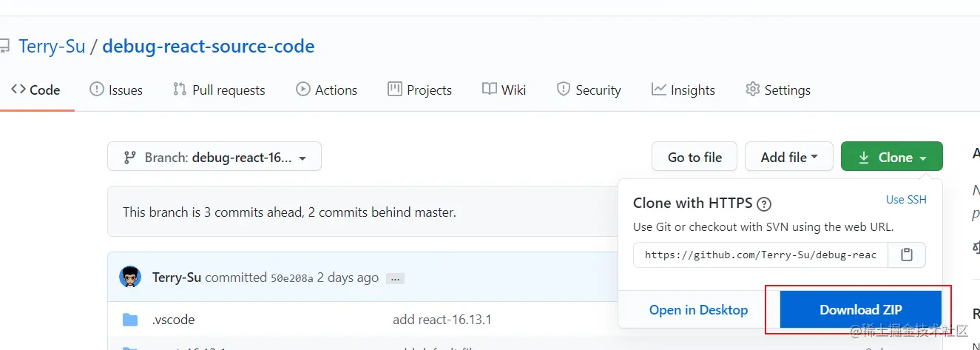
Task: Copy clone URL with clipboard icon
Action: pos(907,255)
